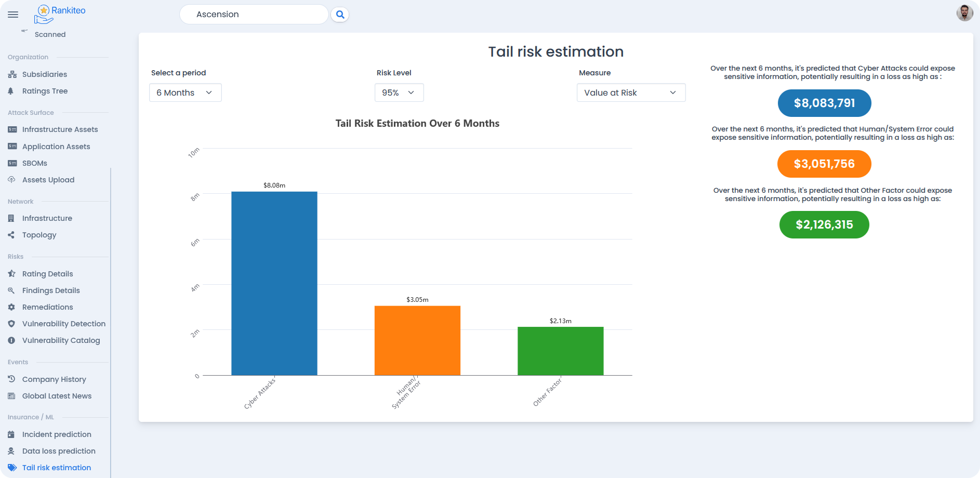Click the Company History clock icon
This screenshot has width=980, height=478.
coord(11,379)
